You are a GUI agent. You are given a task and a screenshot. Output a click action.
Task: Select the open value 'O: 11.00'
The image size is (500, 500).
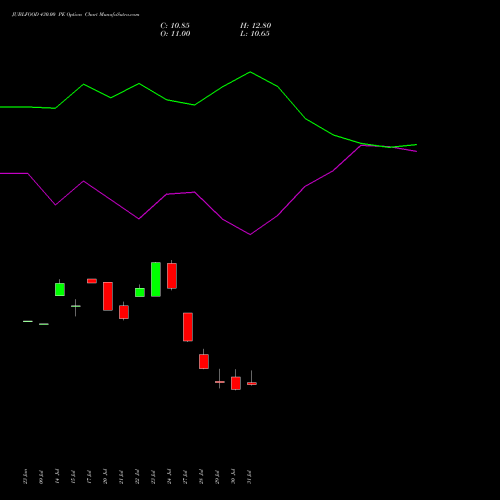175,34
